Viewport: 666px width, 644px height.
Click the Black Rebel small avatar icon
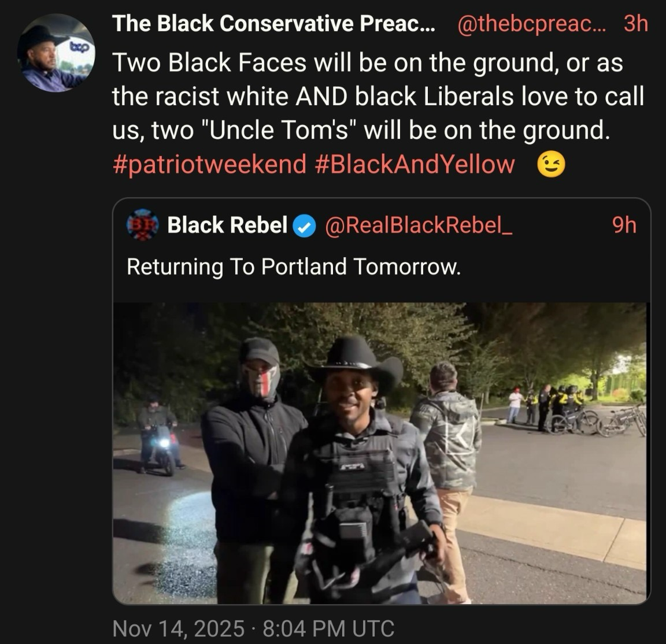142,225
